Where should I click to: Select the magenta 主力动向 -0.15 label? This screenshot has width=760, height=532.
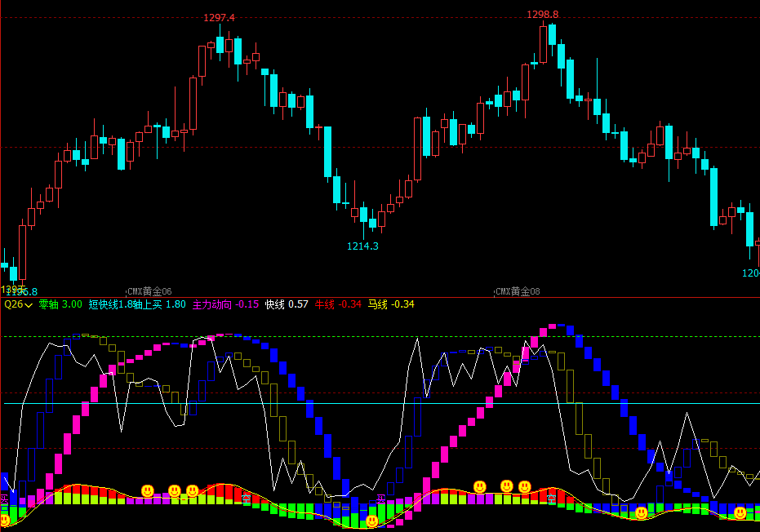tap(225, 304)
